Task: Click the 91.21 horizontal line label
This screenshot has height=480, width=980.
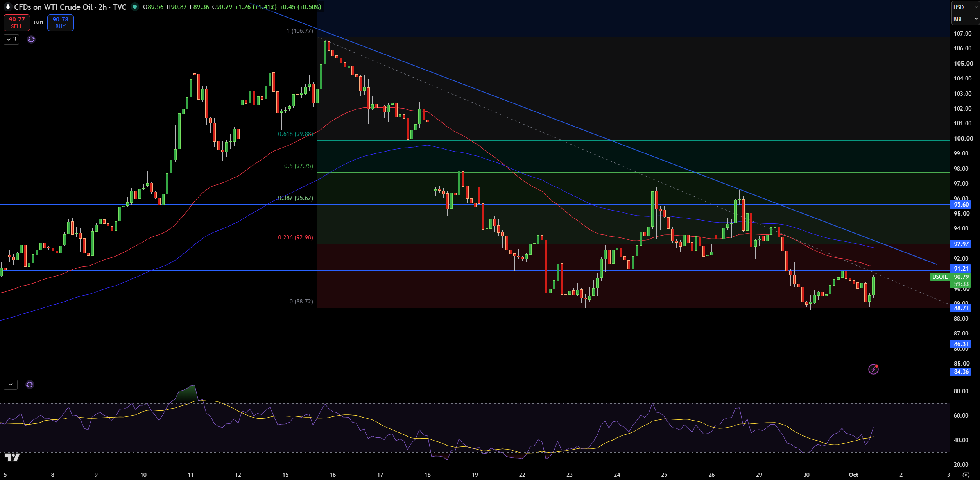Action: coord(960,269)
